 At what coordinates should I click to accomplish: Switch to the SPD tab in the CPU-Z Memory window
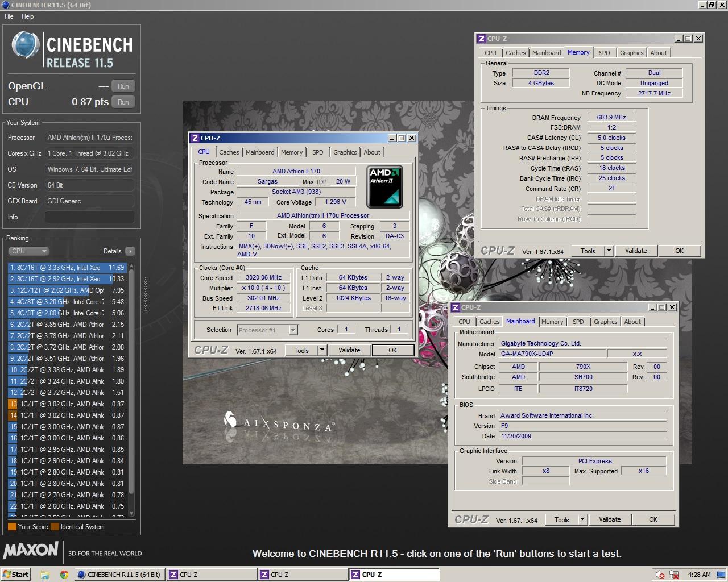pos(605,53)
